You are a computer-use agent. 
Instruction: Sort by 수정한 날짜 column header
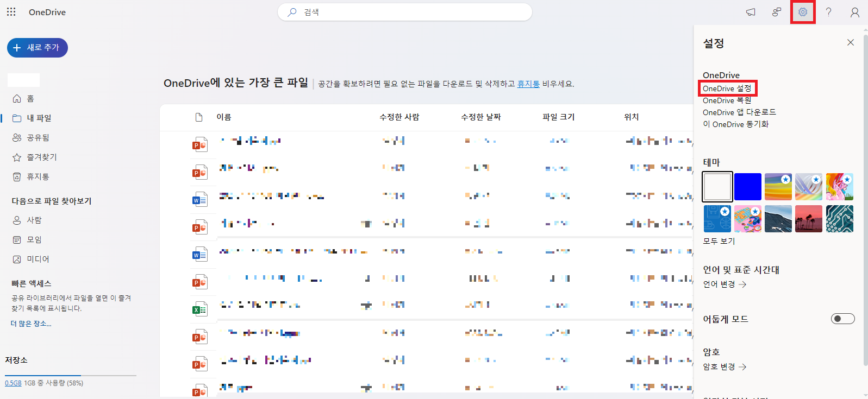[x=480, y=117]
